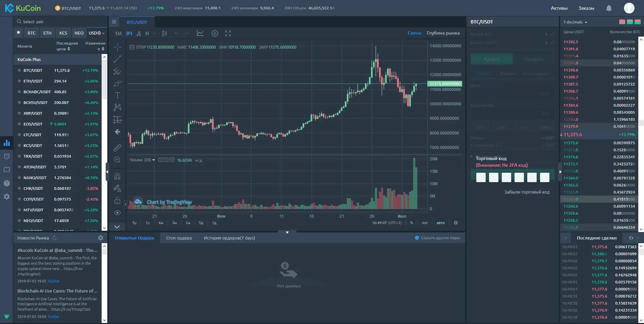Open Открытые Ордера tab
The width and height of the screenshot is (644, 324).
tap(134, 238)
